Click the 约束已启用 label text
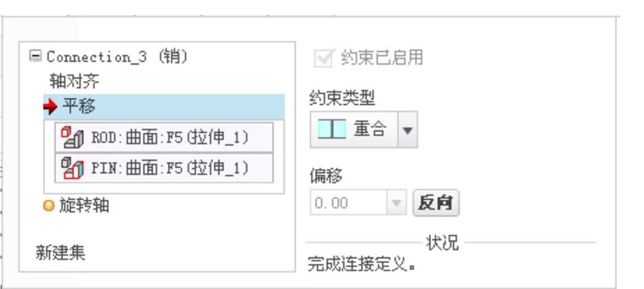This screenshot has height=289, width=644. pos(382,58)
